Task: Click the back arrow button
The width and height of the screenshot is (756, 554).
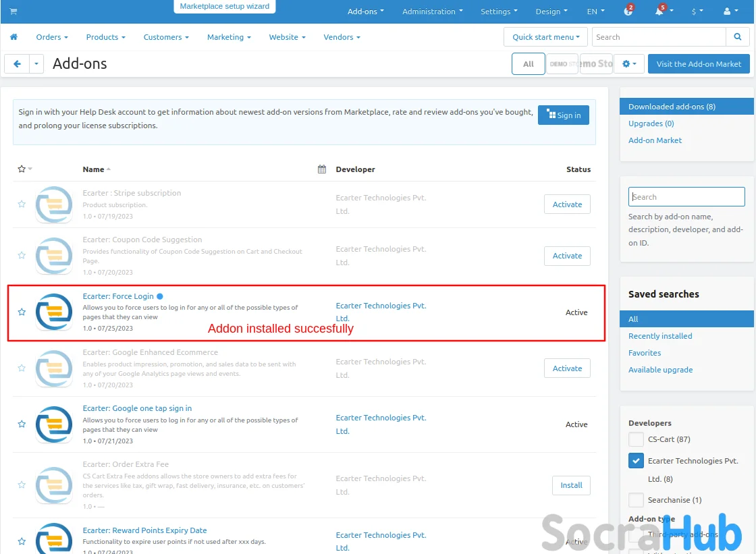Action: pos(17,63)
